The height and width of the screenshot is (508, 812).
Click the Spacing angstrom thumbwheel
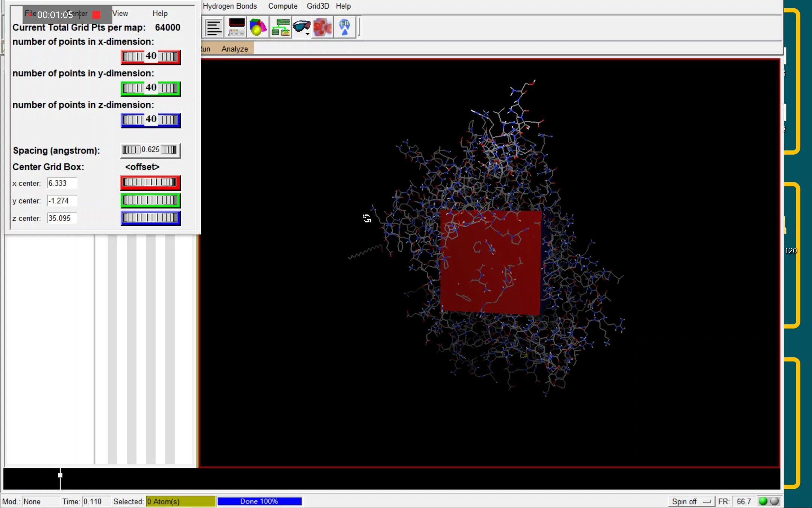click(x=150, y=150)
